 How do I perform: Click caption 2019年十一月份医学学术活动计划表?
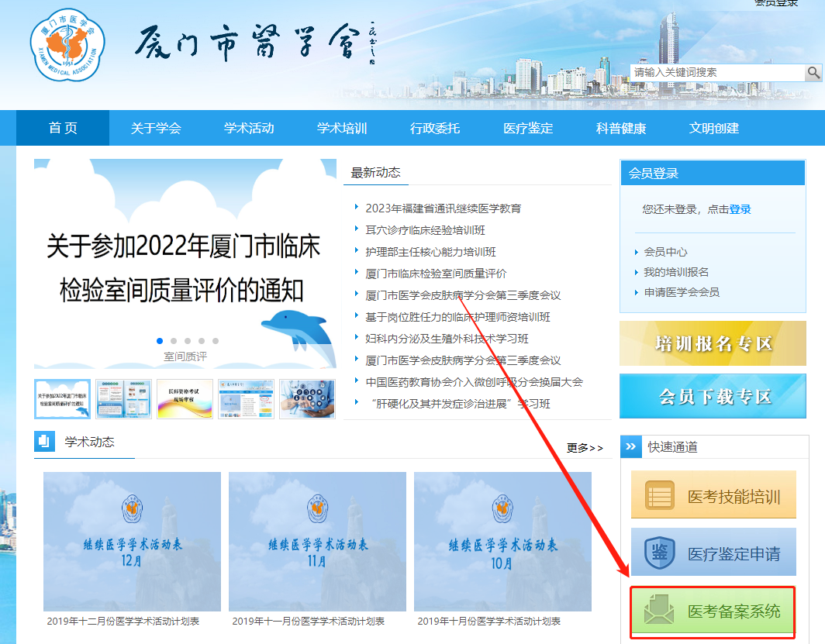[x=309, y=622]
